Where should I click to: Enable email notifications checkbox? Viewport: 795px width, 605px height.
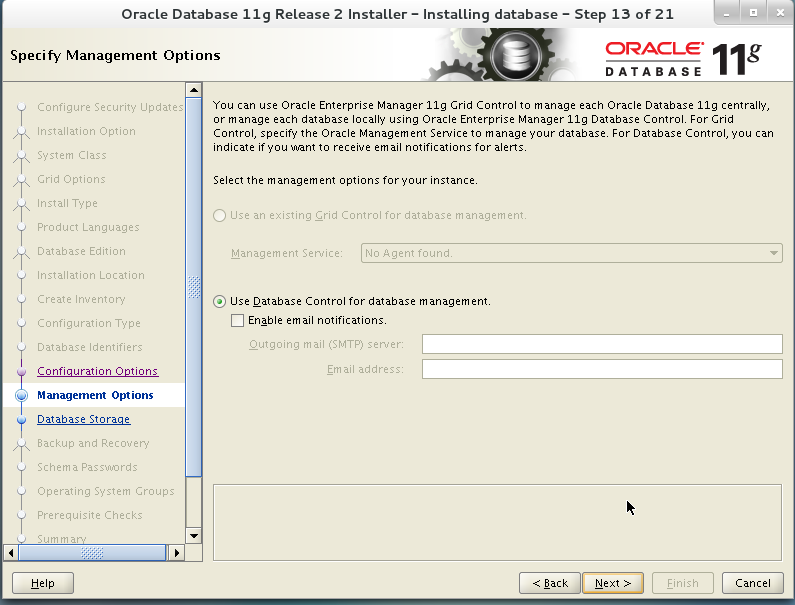[x=237, y=321]
